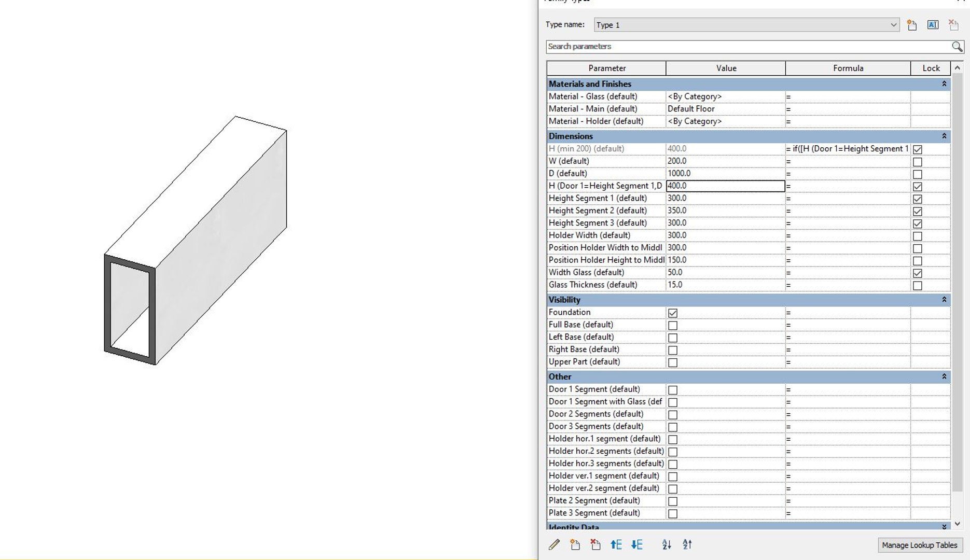Click the magnifier icon in Search parameters
970x560 pixels.
[x=957, y=47]
